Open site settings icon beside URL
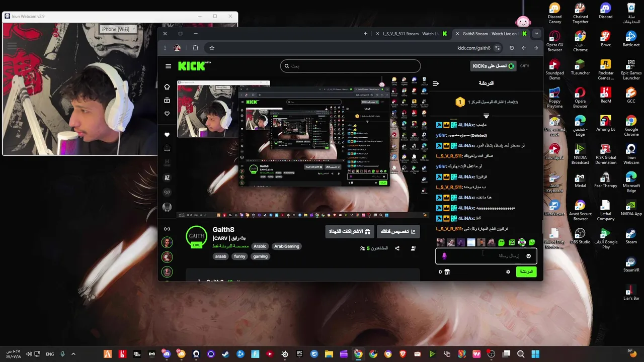This screenshot has width=644, height=362. (x=498, y=48)
